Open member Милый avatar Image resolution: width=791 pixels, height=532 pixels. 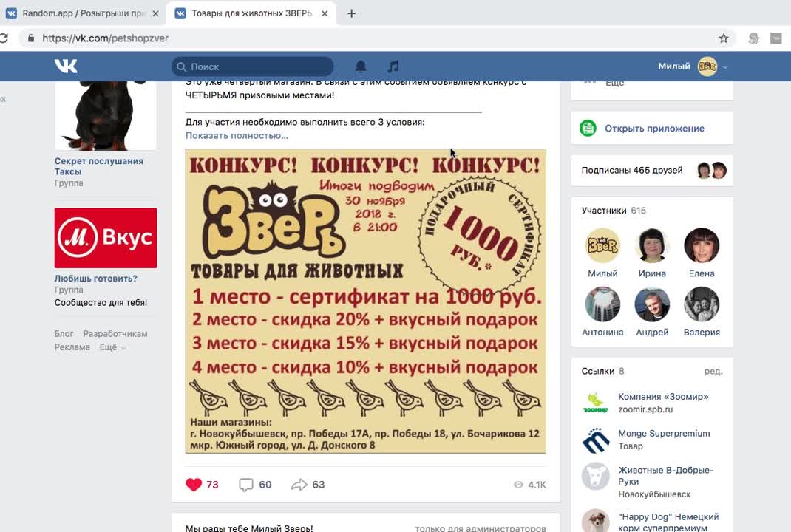(602, 245)
